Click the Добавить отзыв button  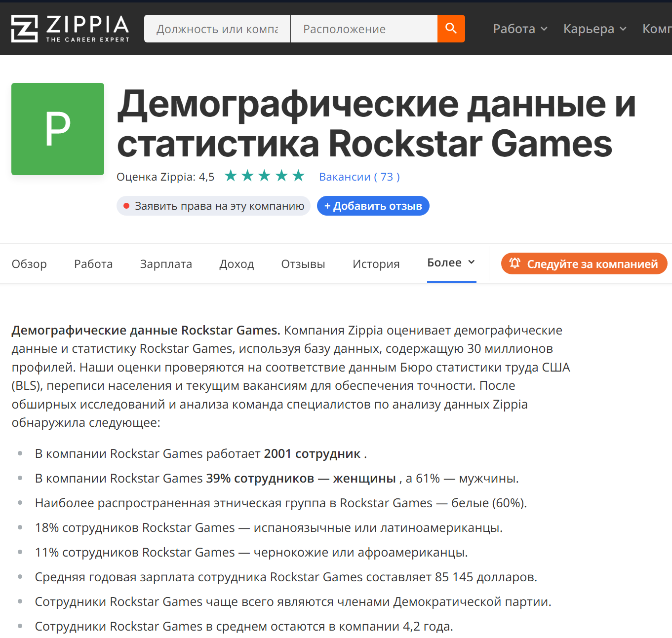tap(373, 206)
